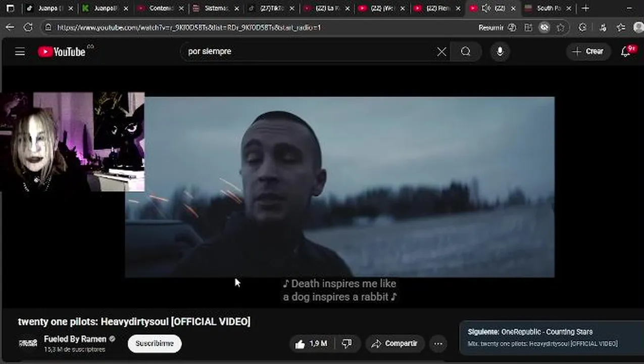Open the browser performance icon beside extensions
644x364 pixels.
[603, 28]
